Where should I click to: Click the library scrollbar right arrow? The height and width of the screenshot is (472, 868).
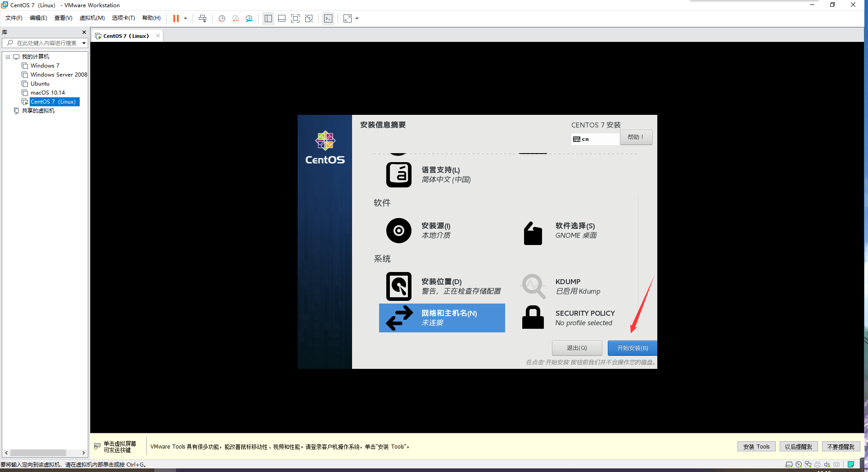pos(83,453)
